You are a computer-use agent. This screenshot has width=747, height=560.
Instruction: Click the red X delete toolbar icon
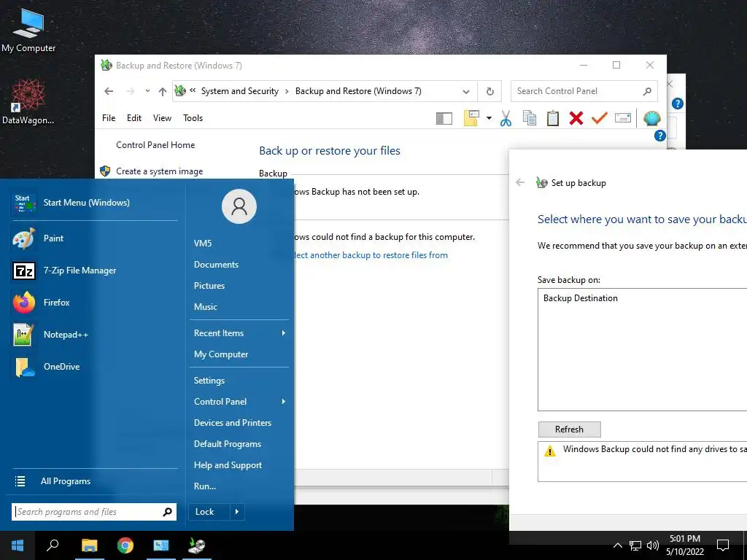pyautogui.click(x=576, y=118)
